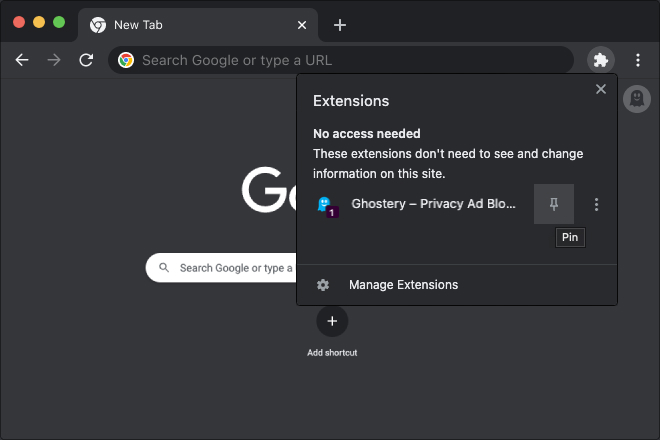Pin the Ghostery extension to toolbar

click(x=554, y=204)
